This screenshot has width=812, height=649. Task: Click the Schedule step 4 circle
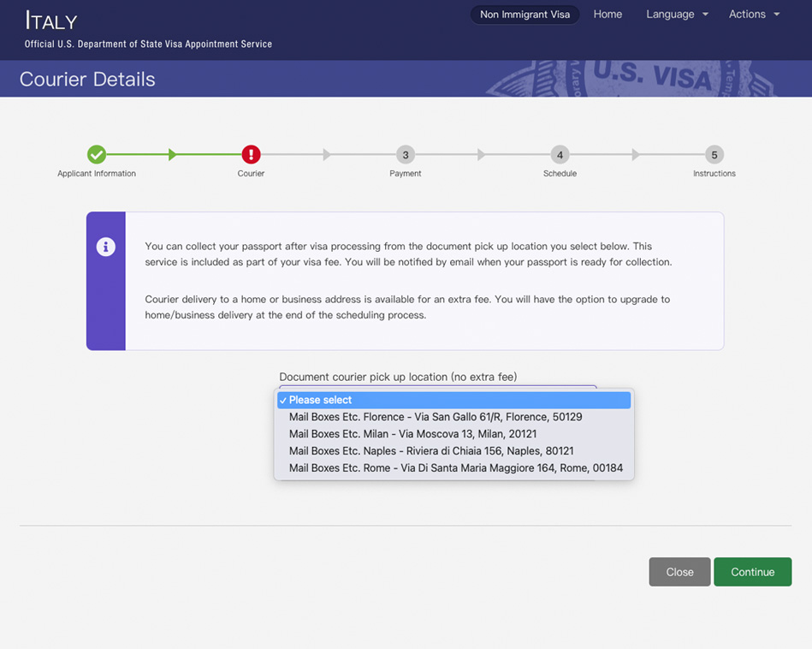click(x=560, y=154)
